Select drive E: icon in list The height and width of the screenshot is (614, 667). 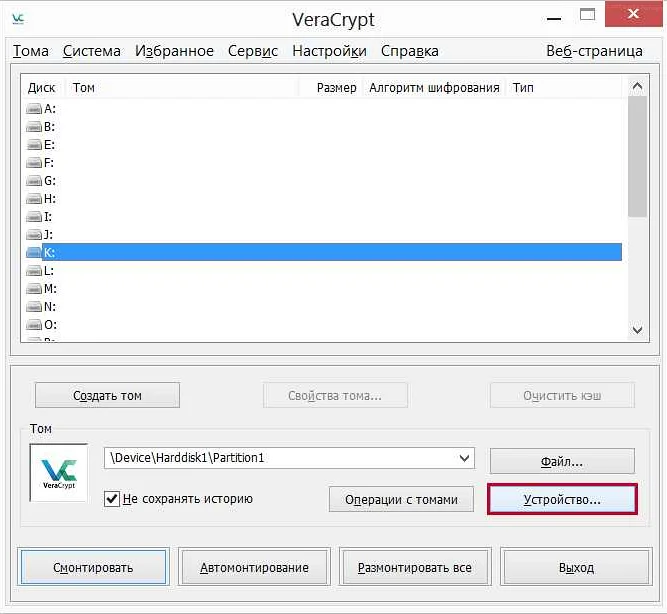pos(34,145)
